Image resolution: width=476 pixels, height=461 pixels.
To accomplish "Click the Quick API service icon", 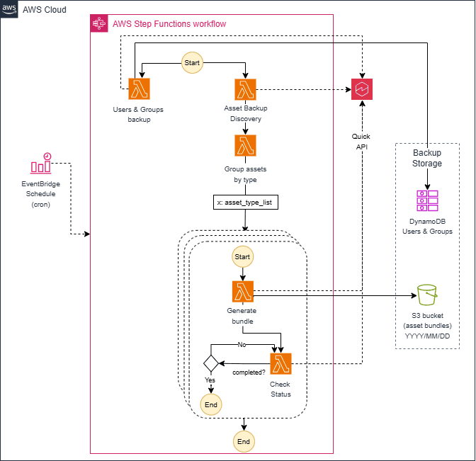I will tap(362, 89).
